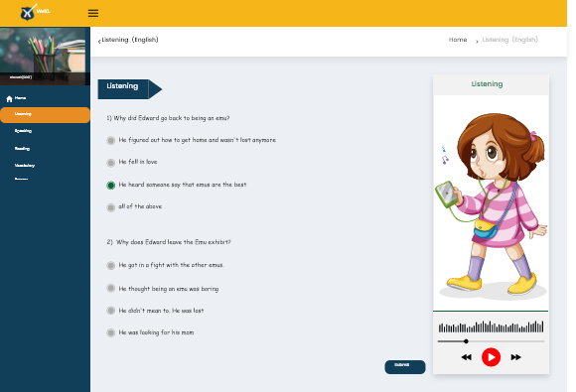Rewind the listening audio
Image resolution: width=576 pixels, height=392 pixels.
[466, 357]
